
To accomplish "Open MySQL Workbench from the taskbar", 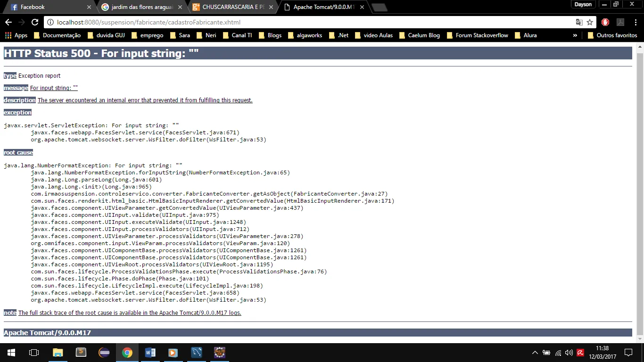I will point(197,353).
